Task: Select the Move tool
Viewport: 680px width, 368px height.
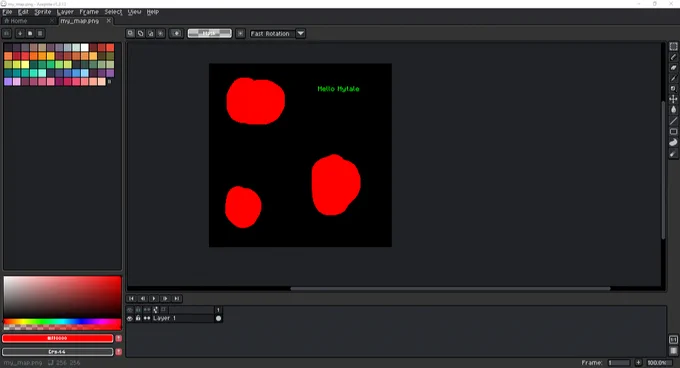Action: (x=673, y=99)
